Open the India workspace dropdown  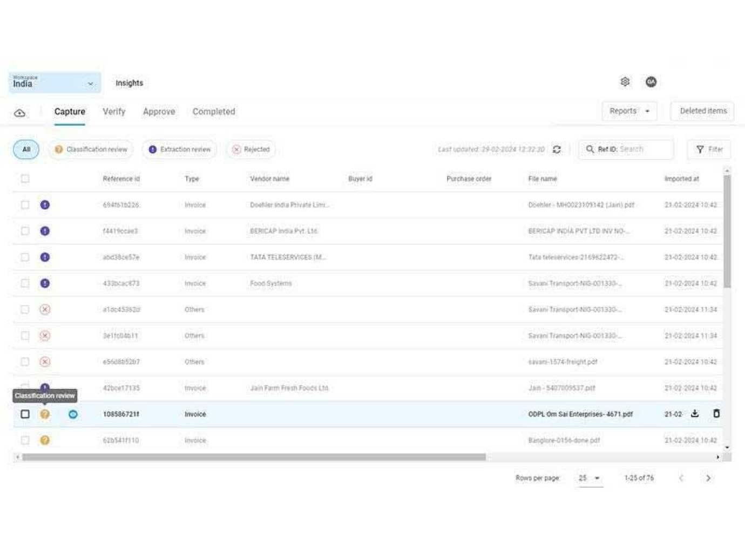tap(55, 83)
